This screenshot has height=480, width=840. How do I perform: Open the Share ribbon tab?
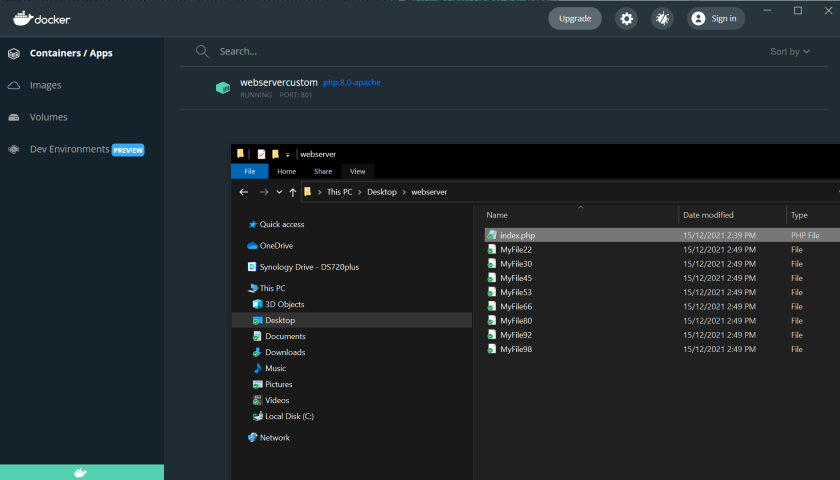(323, 171)
